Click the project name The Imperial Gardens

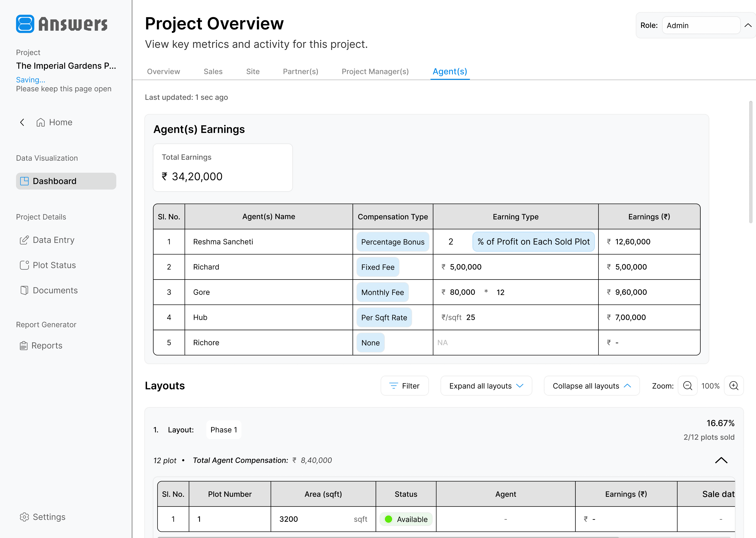click(66, 66)
